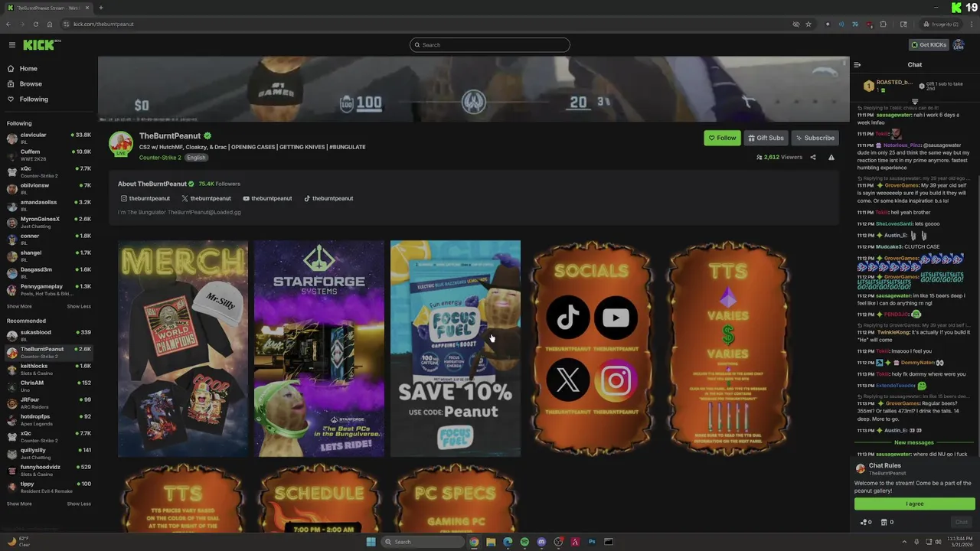
Task: Expand the leaderboard chevron under ROASTED_b
Action: click(x=915, y=101)
